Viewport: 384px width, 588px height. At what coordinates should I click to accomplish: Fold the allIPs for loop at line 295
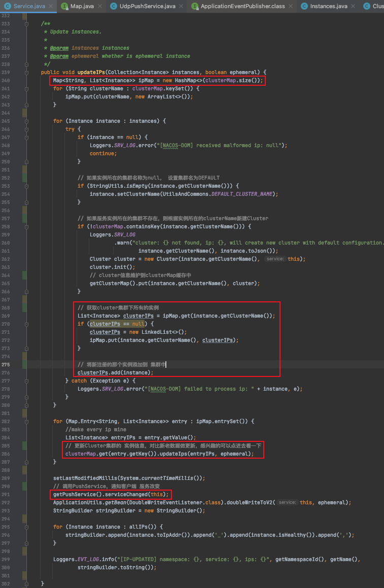pyautogui.click(x=26, y=527)
